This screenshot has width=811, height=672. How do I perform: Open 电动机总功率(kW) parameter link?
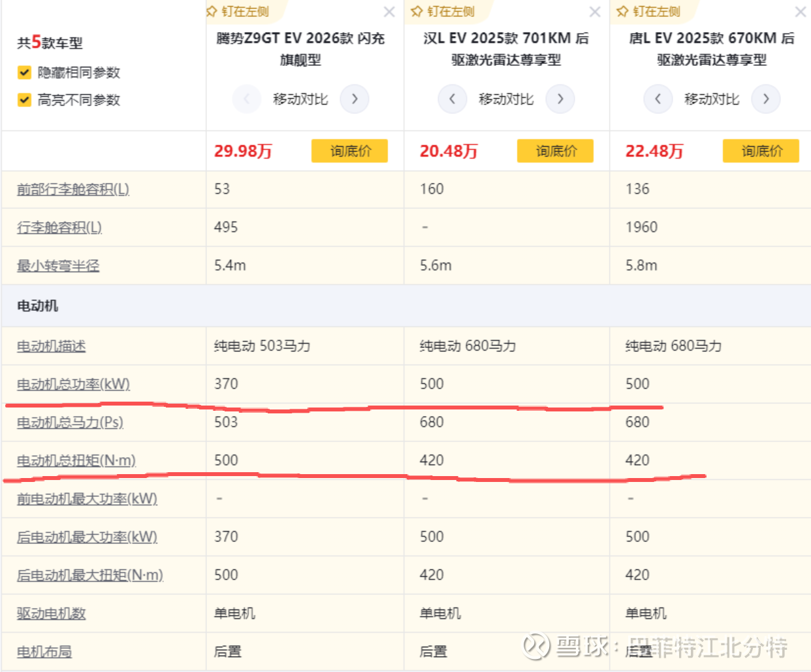point(73,384)
